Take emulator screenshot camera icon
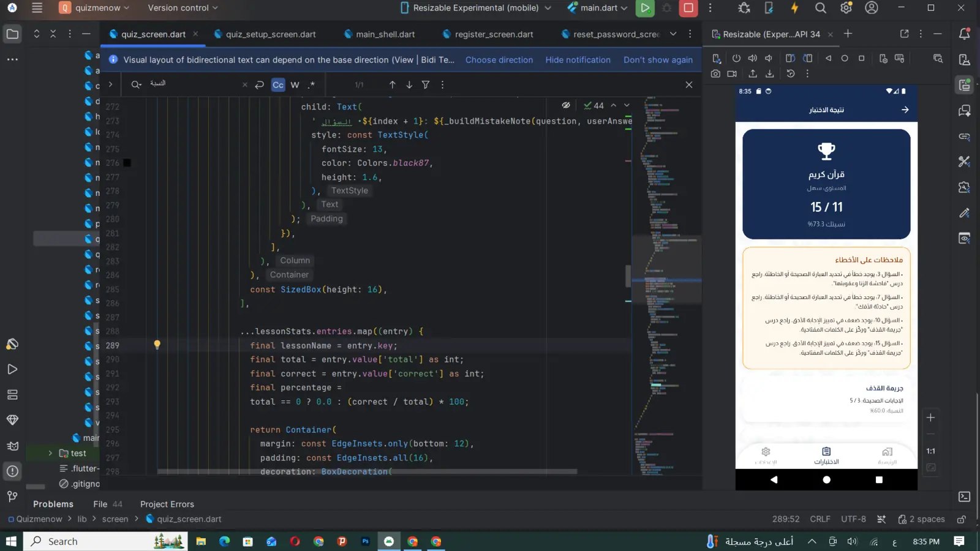This screenshot has height=551, width=980. click(715, 73)
